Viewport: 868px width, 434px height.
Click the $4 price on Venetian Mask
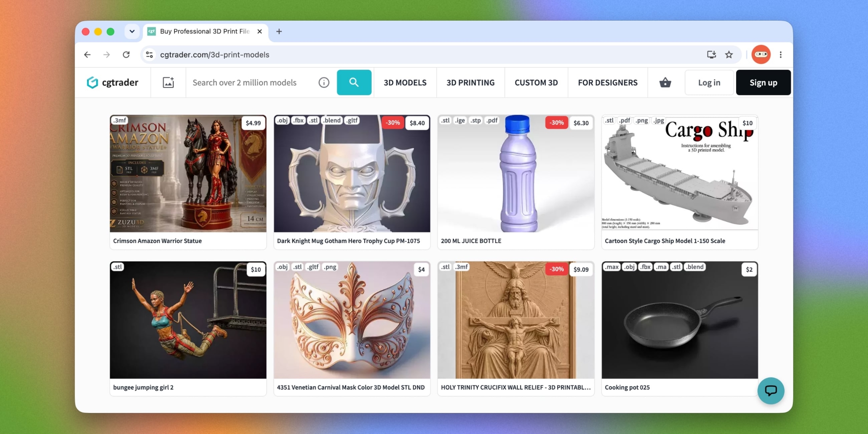[421, 269]
